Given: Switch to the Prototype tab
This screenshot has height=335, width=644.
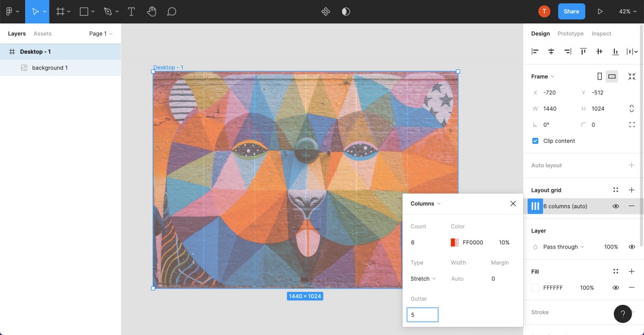Looking at the screenshot, I should coord(570,34).
